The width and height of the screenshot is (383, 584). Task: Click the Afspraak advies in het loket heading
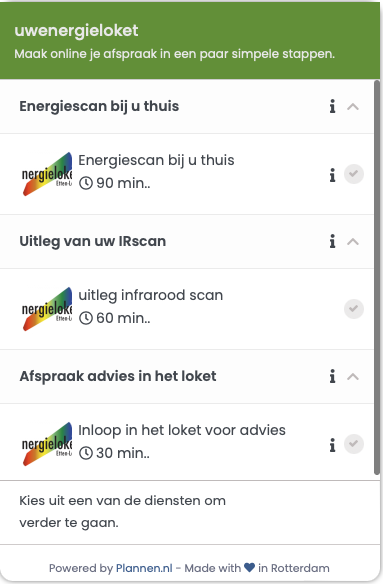tap(118, 376)
